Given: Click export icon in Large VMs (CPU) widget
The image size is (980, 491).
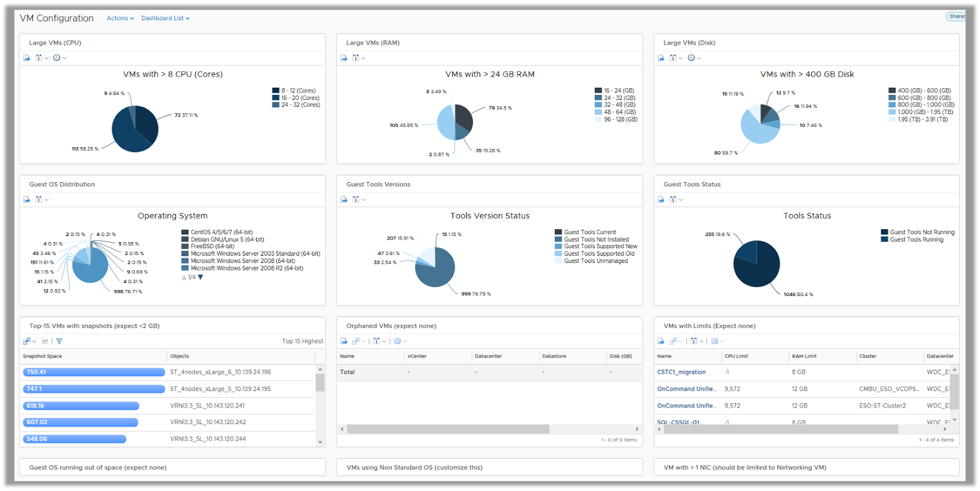Looking at the screenshot, I should point(26,58).
